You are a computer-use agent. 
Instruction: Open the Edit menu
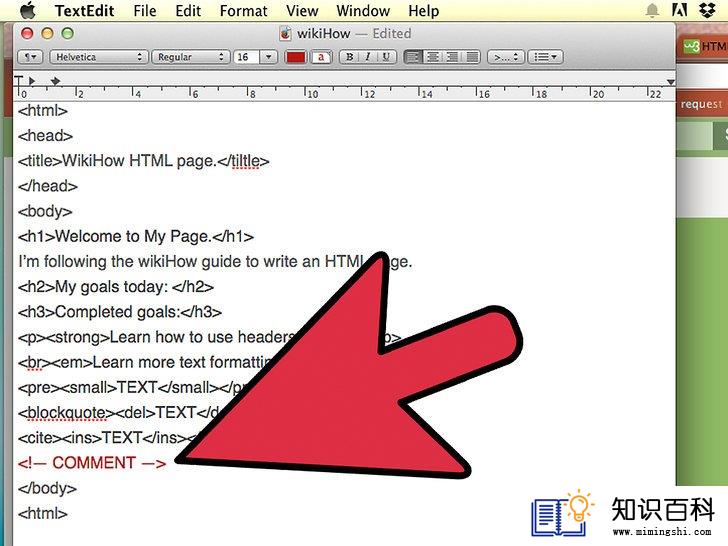pos(188,11)
